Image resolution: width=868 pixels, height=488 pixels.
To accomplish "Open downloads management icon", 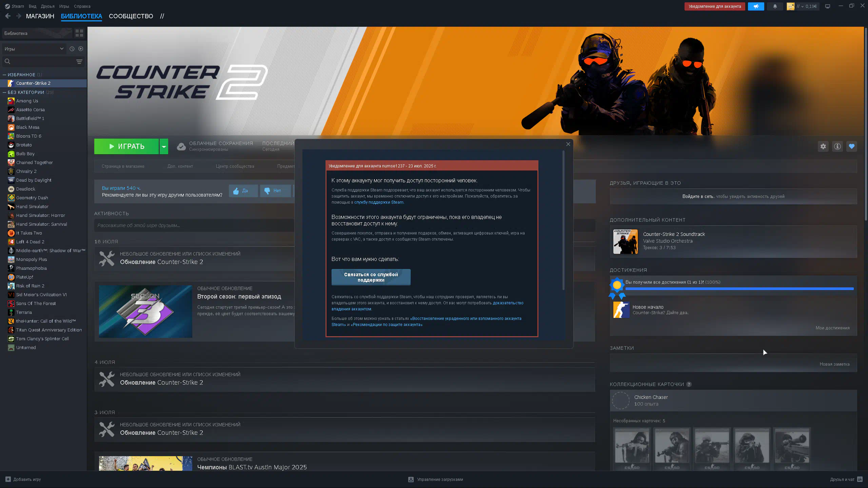I will point(411,479).
